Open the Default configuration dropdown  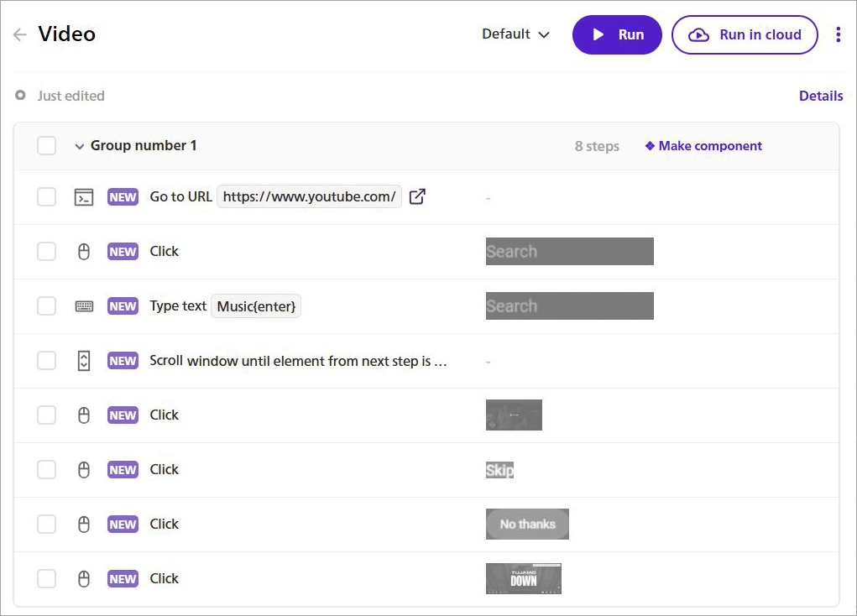(515, 34)
